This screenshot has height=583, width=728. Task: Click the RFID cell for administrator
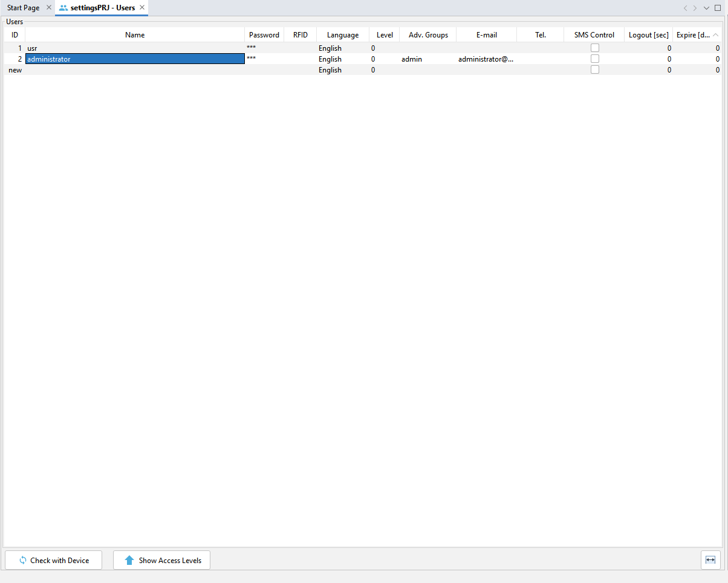coord(301,59)
